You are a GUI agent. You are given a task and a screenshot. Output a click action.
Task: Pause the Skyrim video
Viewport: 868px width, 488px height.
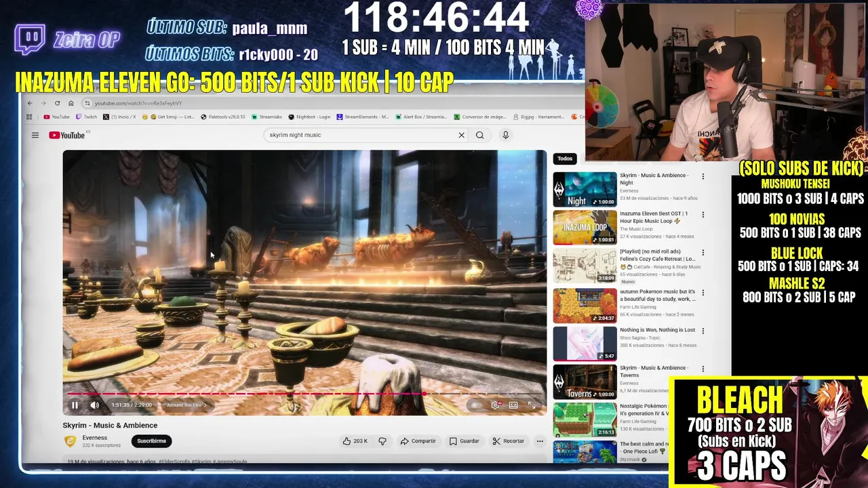[x=75, y=405]
